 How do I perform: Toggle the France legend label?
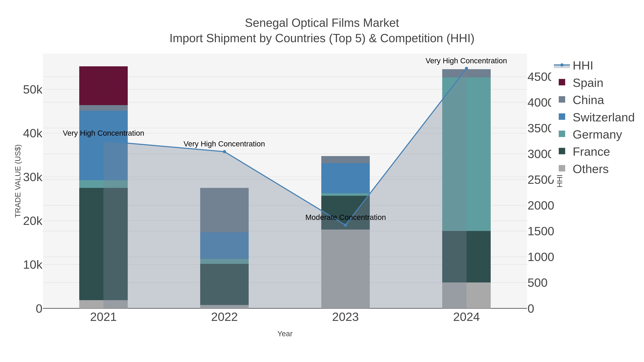[591, 152]
